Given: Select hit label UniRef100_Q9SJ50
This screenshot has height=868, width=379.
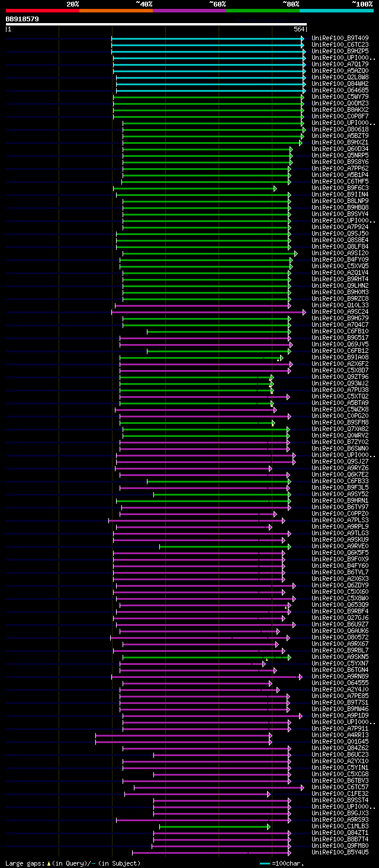Looking at the screenshot, I should (340, 234).
